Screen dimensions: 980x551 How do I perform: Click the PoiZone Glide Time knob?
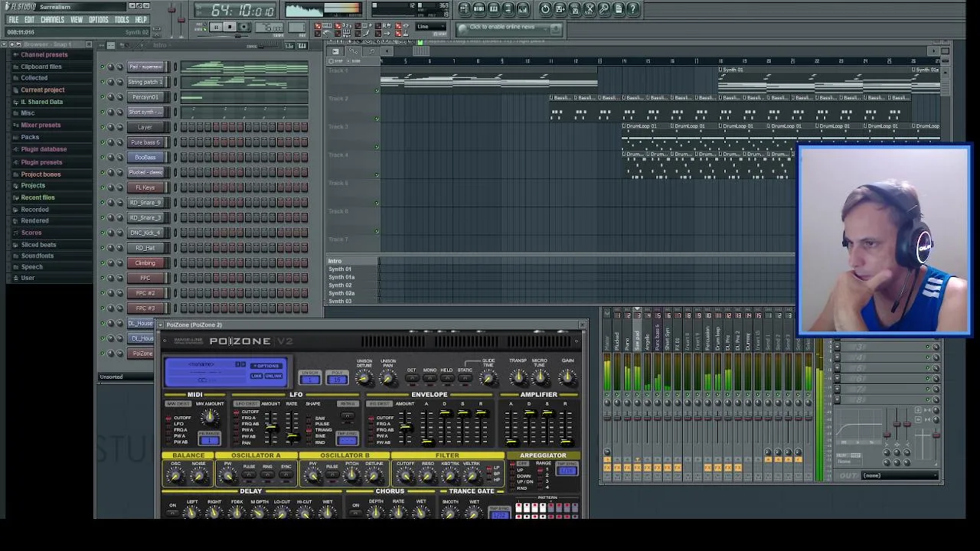coord(488,379)
